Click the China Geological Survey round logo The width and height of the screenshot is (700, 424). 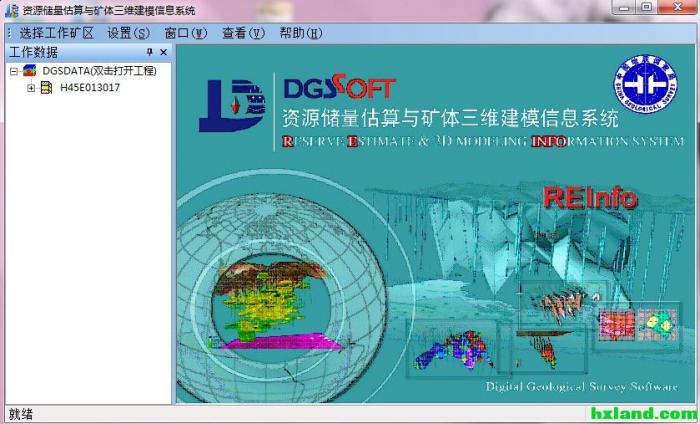point(644,89)
